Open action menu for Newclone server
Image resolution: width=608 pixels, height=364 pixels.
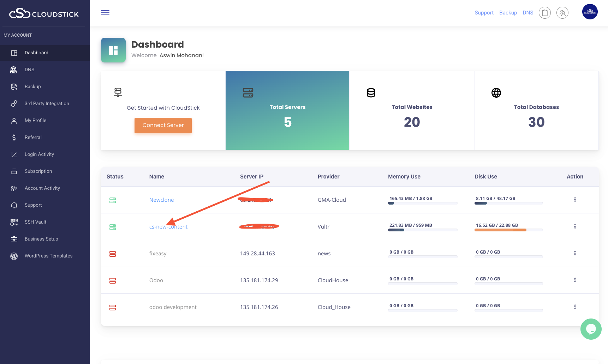click(x=575, y=200)
